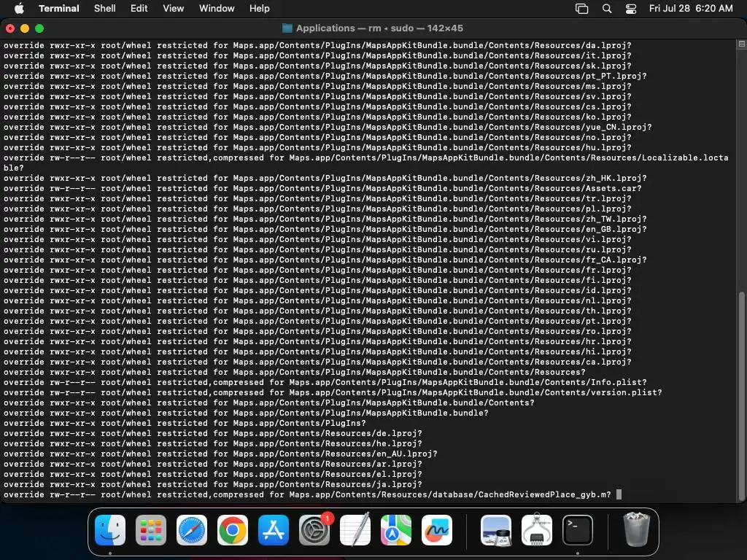Open Maps from the Dock
Screen dimensions: 747x560
(x=396, y=530)
